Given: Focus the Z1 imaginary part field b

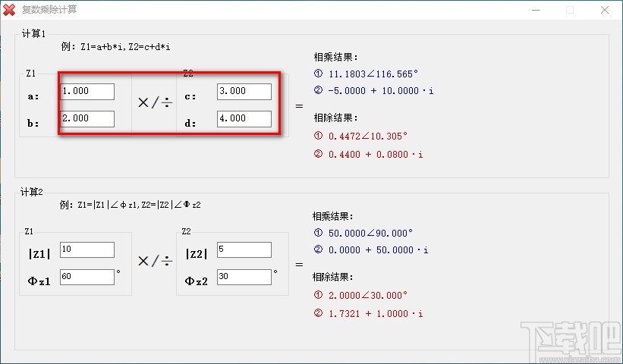Looking at the screenshot, I should (87, 119).
